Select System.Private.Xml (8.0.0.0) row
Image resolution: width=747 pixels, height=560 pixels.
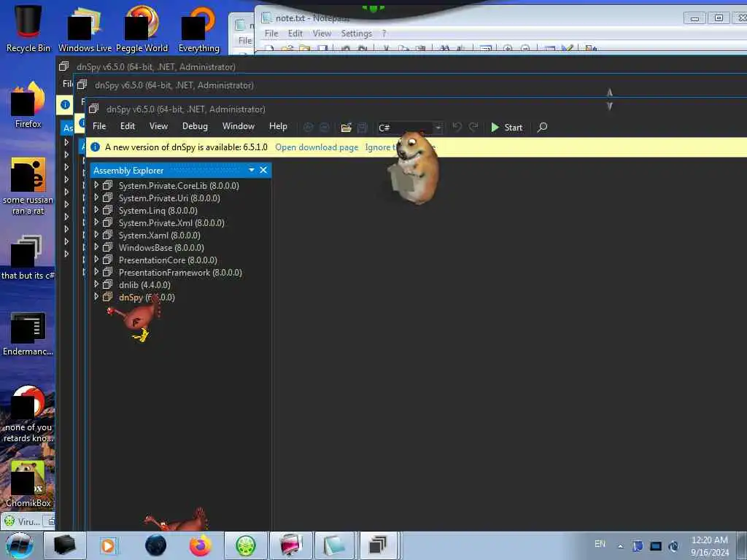click(x=171, y=222)
